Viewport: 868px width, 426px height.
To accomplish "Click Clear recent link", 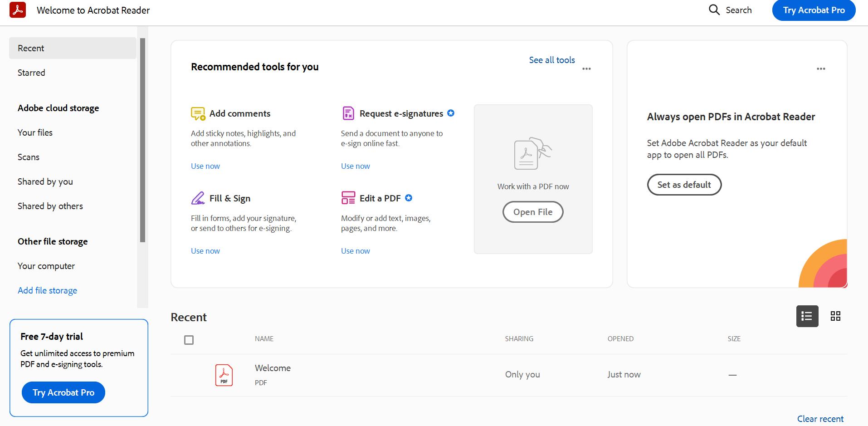I will [820, 419].
